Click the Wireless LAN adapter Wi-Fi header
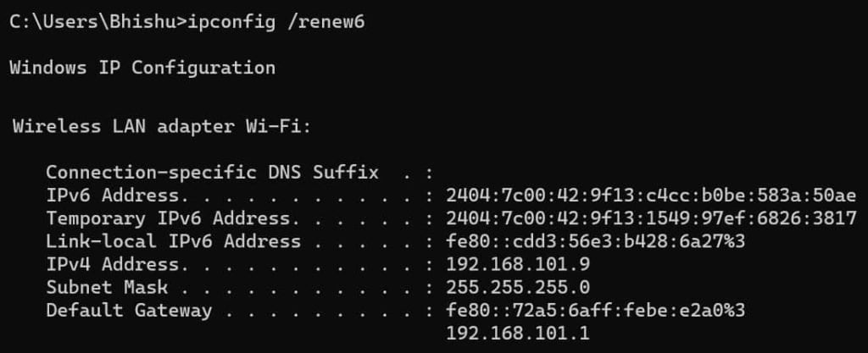Screen dimensions: 868x353 coord(162,126)
